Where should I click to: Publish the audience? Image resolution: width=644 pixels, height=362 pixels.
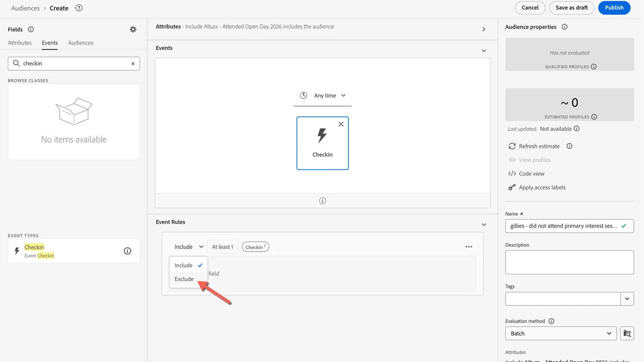(614, 8)
